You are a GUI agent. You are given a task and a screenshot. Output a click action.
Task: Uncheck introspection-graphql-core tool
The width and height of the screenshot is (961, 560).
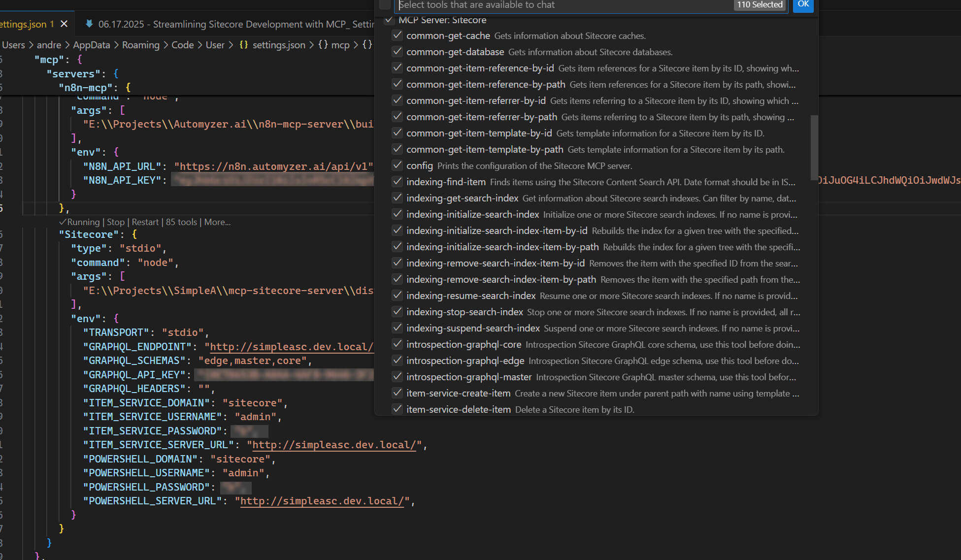click(397, 344)
